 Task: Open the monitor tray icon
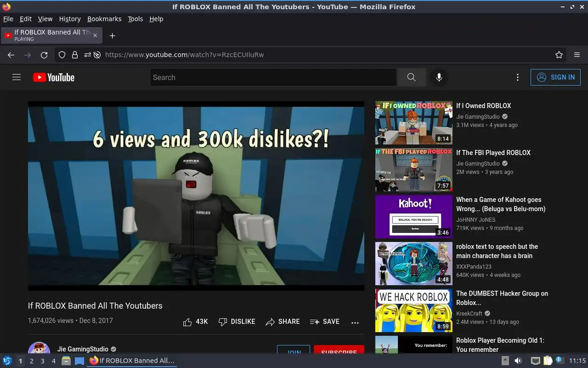[535, 361]
